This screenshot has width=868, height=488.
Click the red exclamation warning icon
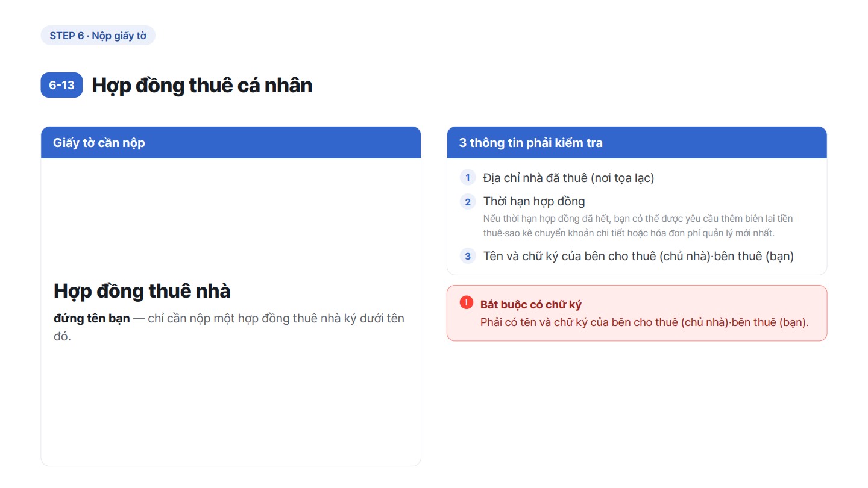[466, 302]
